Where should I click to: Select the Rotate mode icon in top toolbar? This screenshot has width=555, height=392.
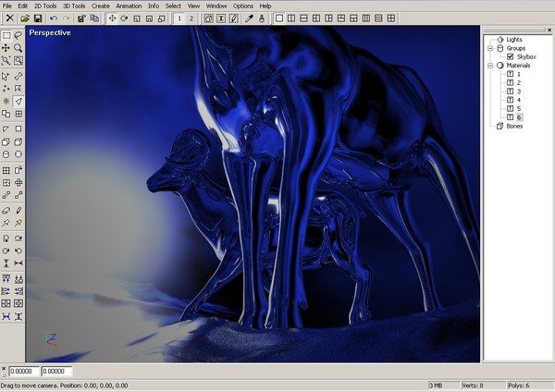(124, 18)
